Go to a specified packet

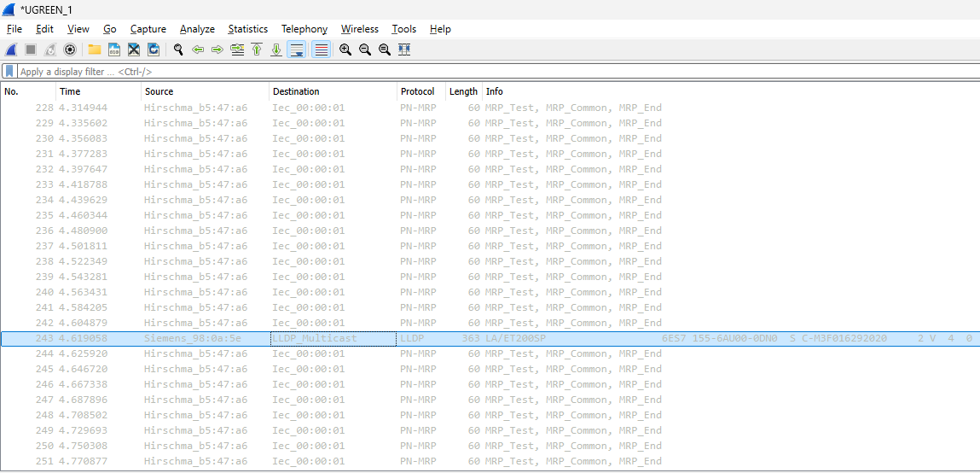point(237,50)
